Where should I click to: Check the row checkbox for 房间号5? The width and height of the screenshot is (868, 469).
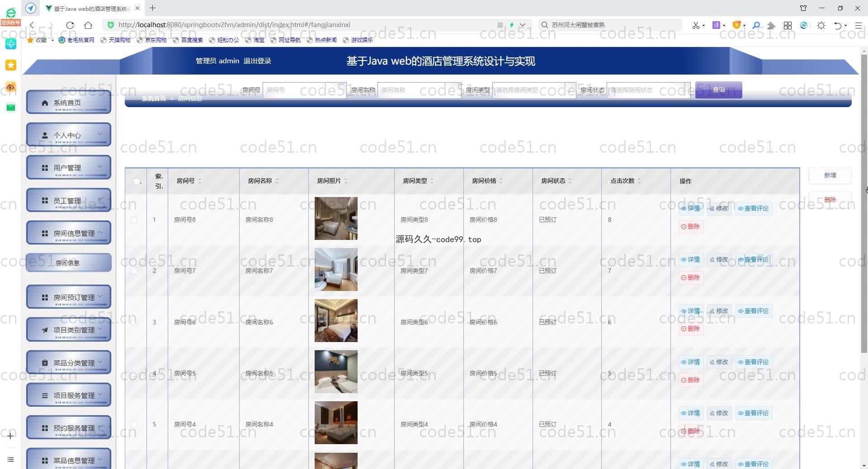(x=134, y=373)
